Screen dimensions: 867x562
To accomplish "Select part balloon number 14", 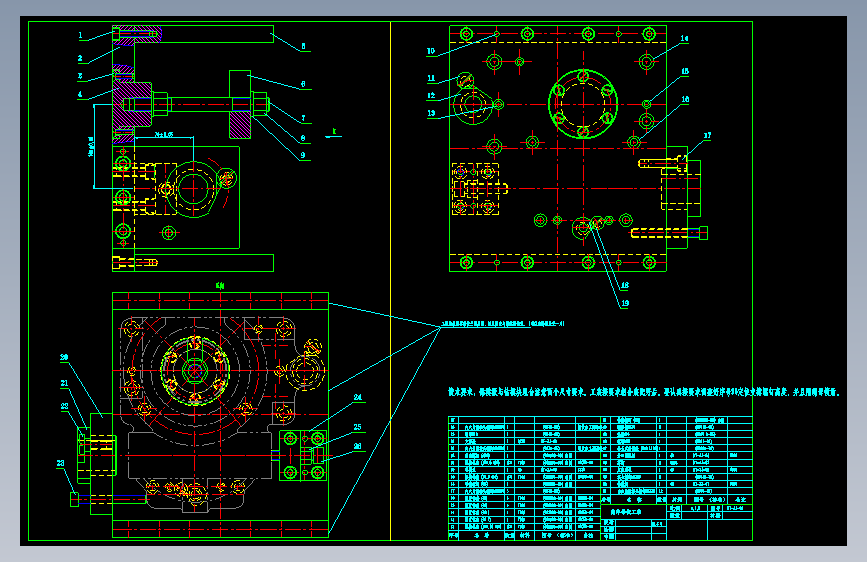I will 685,39.
